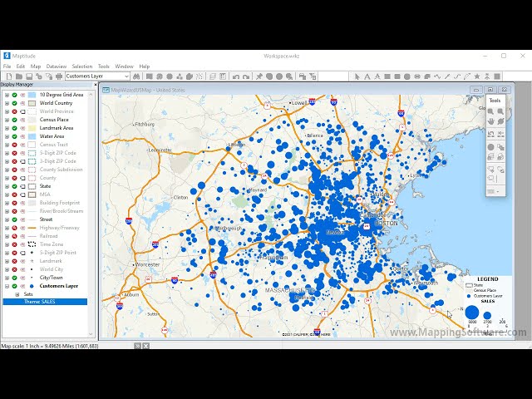This screenshot has height=399, width=532.
Task: Click the Railroad layer name
Action: click(48, 236)
